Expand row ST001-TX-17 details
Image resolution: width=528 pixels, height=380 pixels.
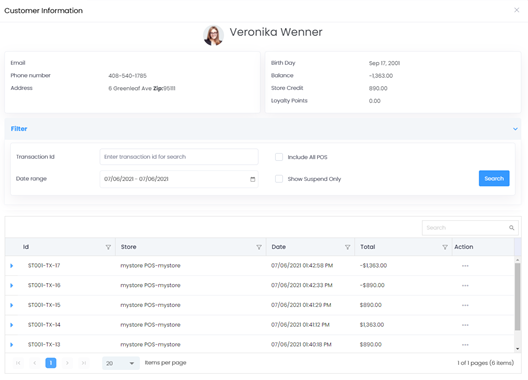pyautogui.click(x=11, y=266)
